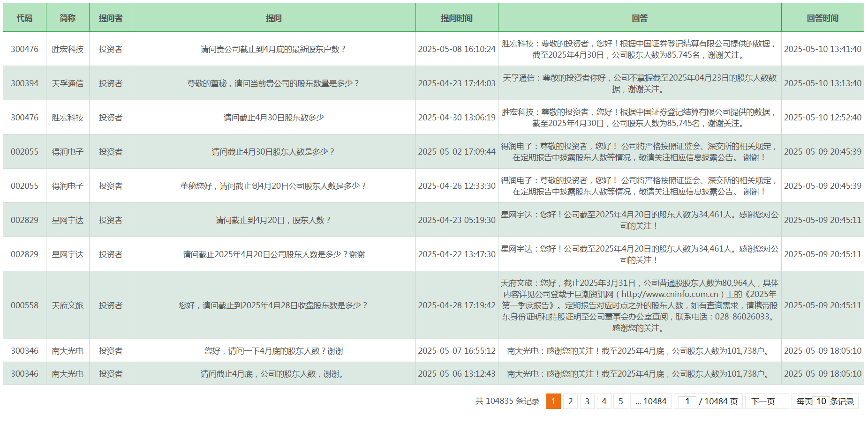868x423 pixels.
Task: Click the 共 104835 条记录 total count
Action: coord(507,401)
